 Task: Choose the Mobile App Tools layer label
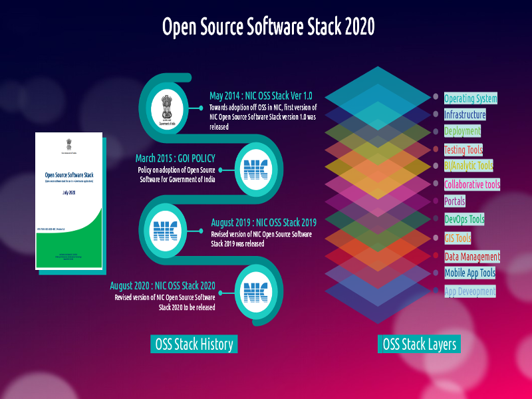click(470, 273)
